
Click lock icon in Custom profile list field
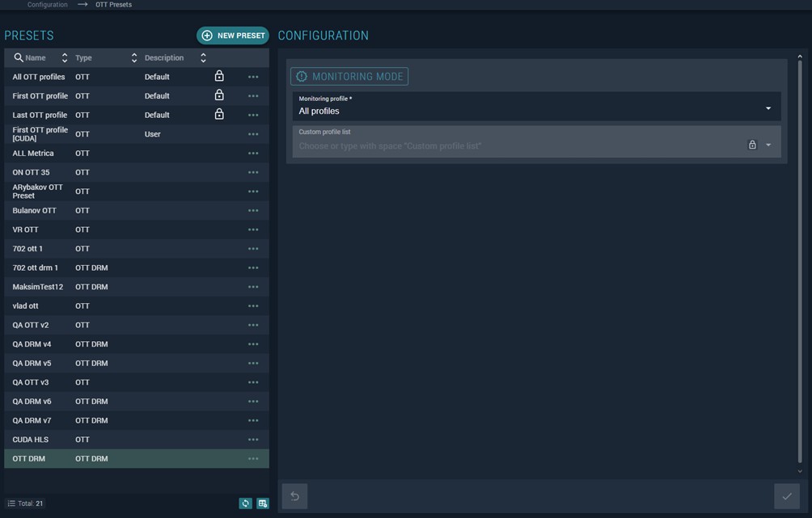tap(752, 145)
